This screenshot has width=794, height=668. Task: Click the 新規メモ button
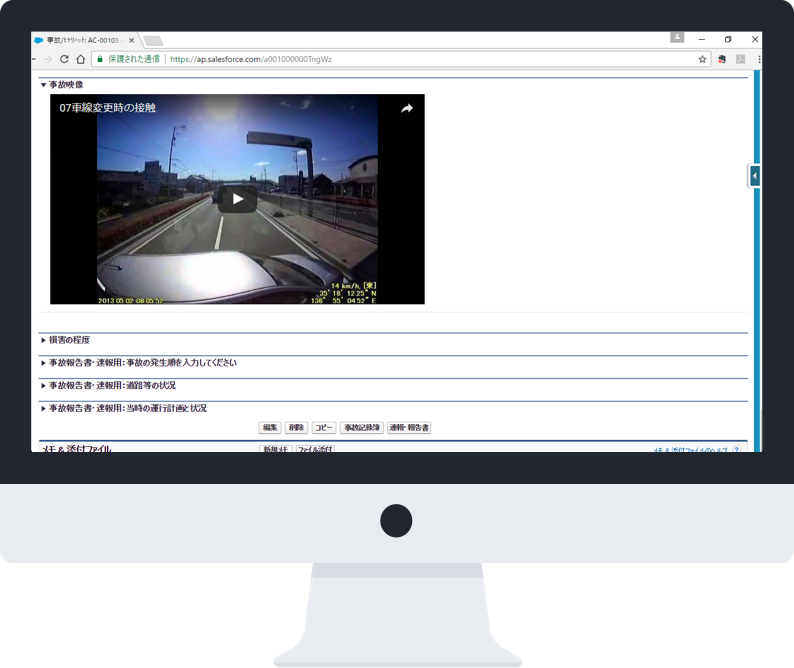275,449
